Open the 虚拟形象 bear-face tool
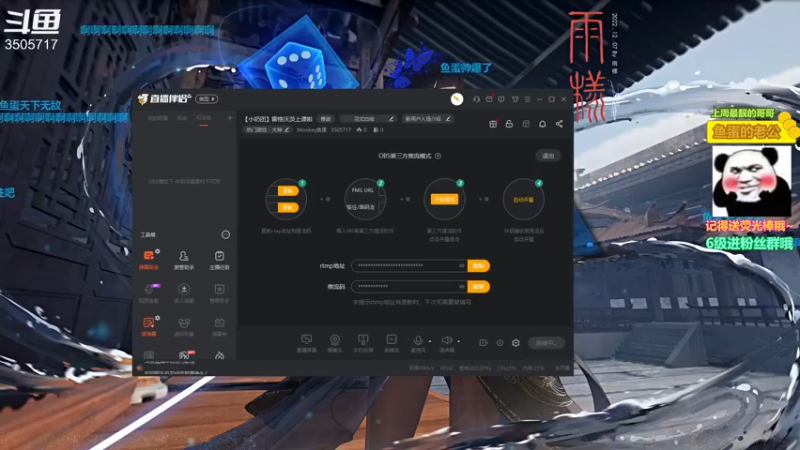The width and height of the screenshot is (800, 450). click(184, 326)
